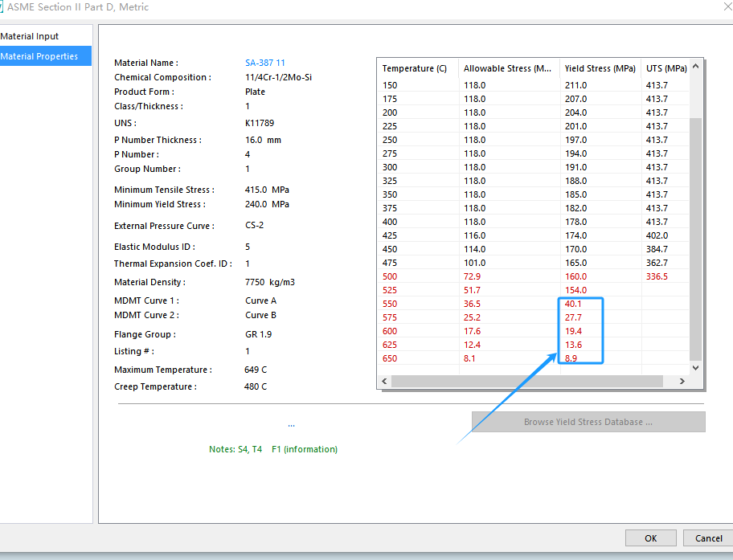Select the 400 temperature row cell
733x560 pixels.
tap(390, 222)
